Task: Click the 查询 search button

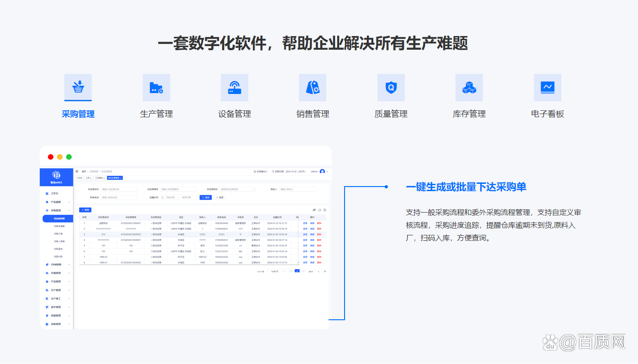Action: [x=206, y=197]
